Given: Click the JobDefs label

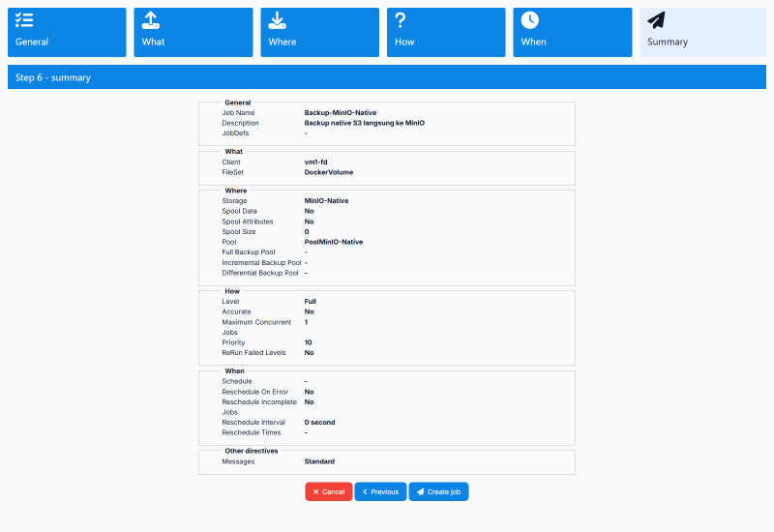Looking at the screenshot, I should click(235, 133).
